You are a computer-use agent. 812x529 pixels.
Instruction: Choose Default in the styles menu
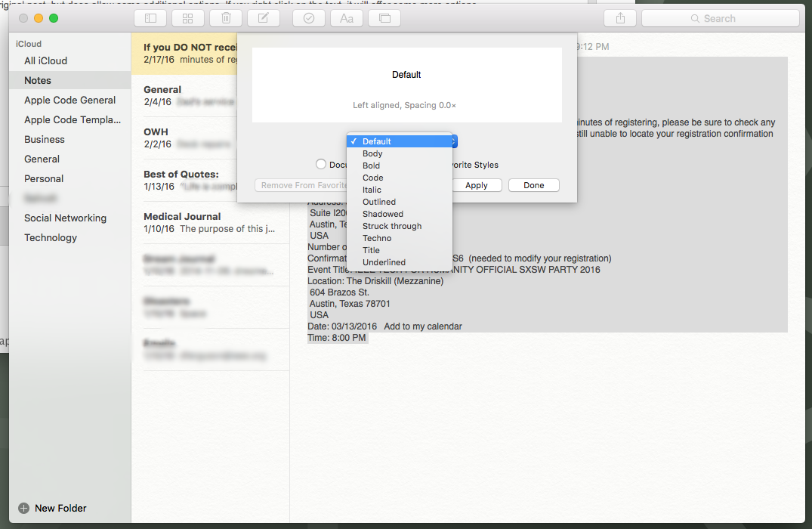400,141
